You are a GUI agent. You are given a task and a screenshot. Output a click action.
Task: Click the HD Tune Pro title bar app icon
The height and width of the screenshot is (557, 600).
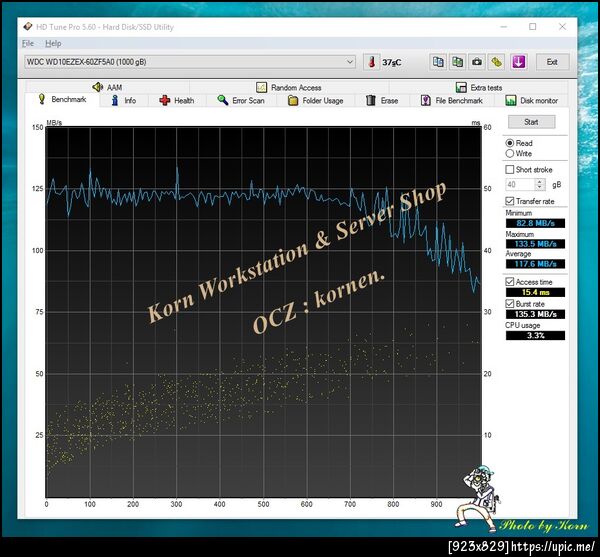28,27
